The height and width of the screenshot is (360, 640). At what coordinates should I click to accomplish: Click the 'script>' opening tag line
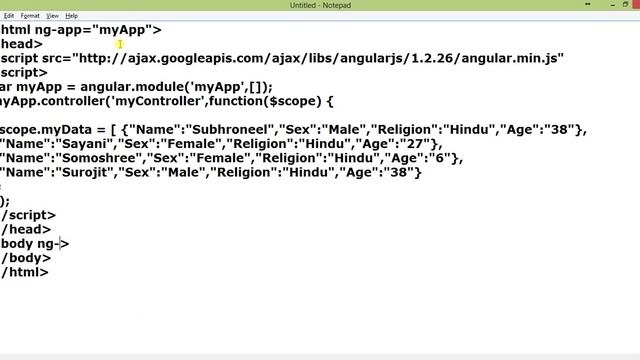[x=24, y=73]
